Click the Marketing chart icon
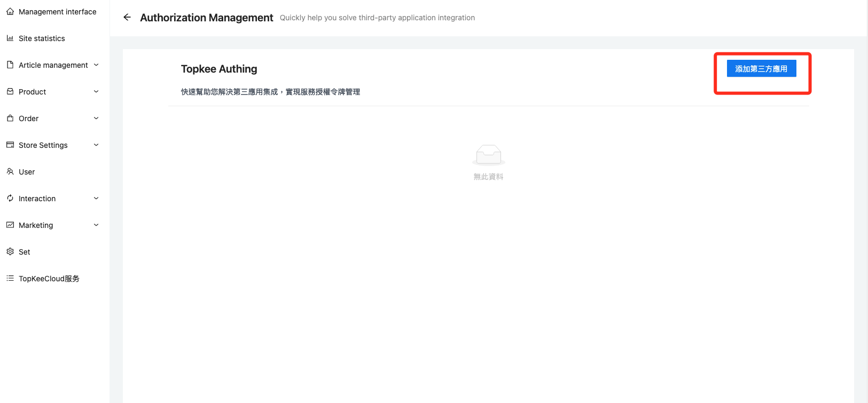Screen dimensions: 868x403 click(10, 225)
